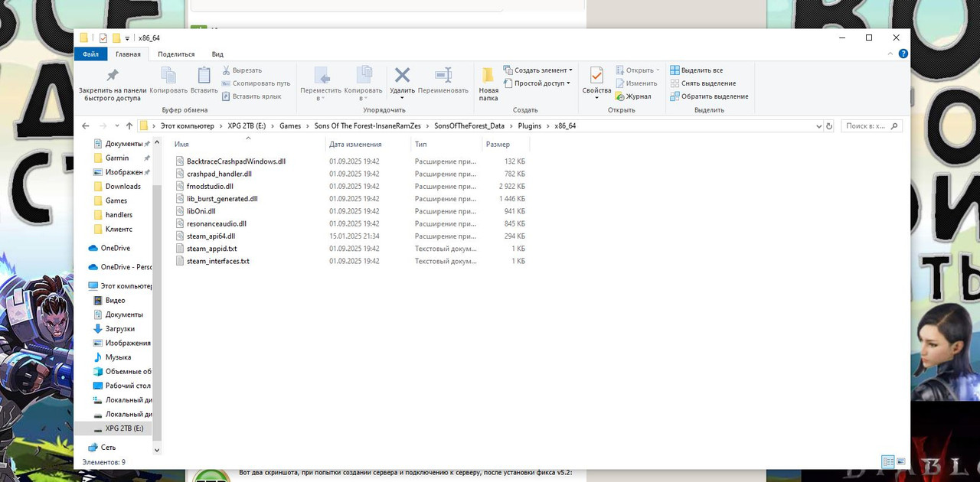Image resolution: width=980 pixels, height=482 pixels.
Task: Click the Pin to Quick Access icon
Action: (x=112, y=75)
